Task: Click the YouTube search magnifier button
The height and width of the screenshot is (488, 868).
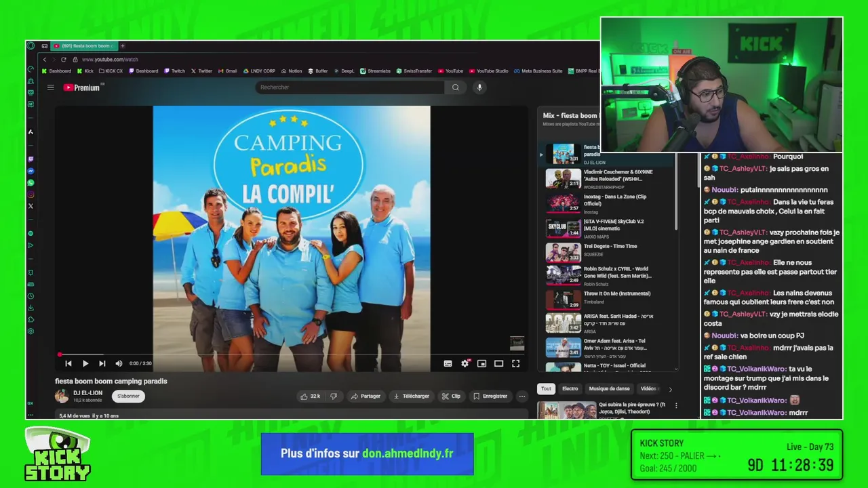Action: coord(456,87)
